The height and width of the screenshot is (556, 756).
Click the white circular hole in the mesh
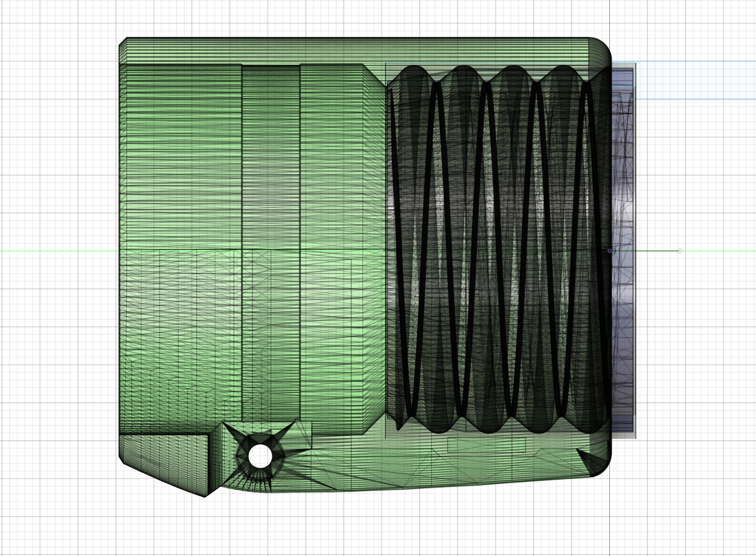point(260,456)
